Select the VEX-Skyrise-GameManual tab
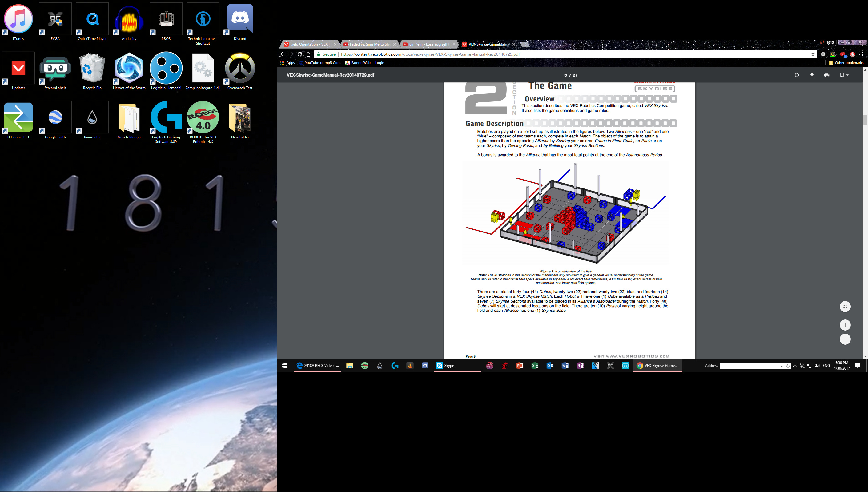The width and height of the screenshot is (868, 492). (x=488, y=44)
